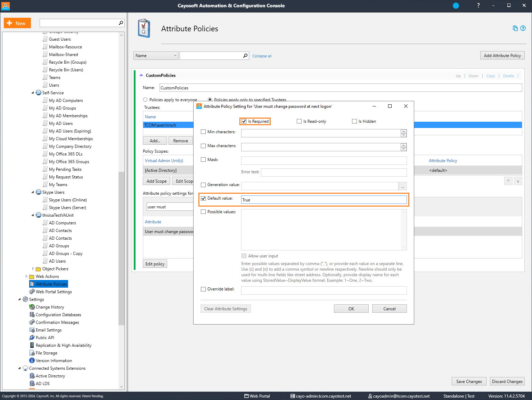
Task: Collapse the thisisaTestVAUnit tree node
Action: (x=33, y=215)
